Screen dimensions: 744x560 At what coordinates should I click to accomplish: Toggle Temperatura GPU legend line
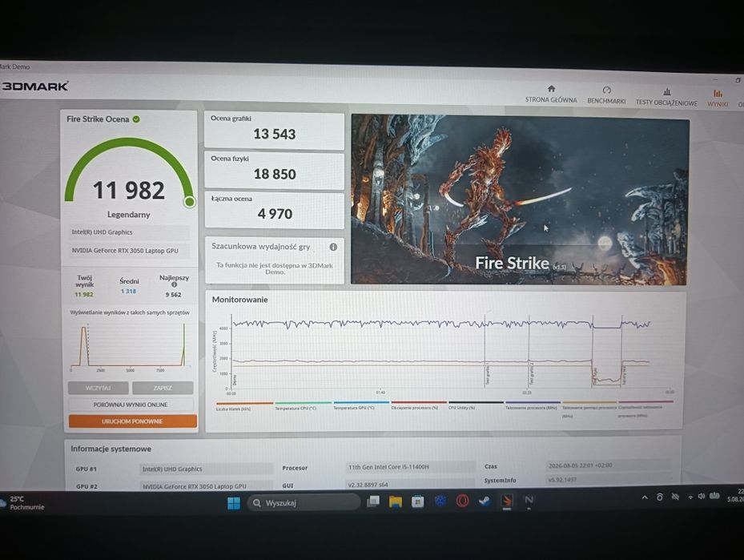coord(360,405)
